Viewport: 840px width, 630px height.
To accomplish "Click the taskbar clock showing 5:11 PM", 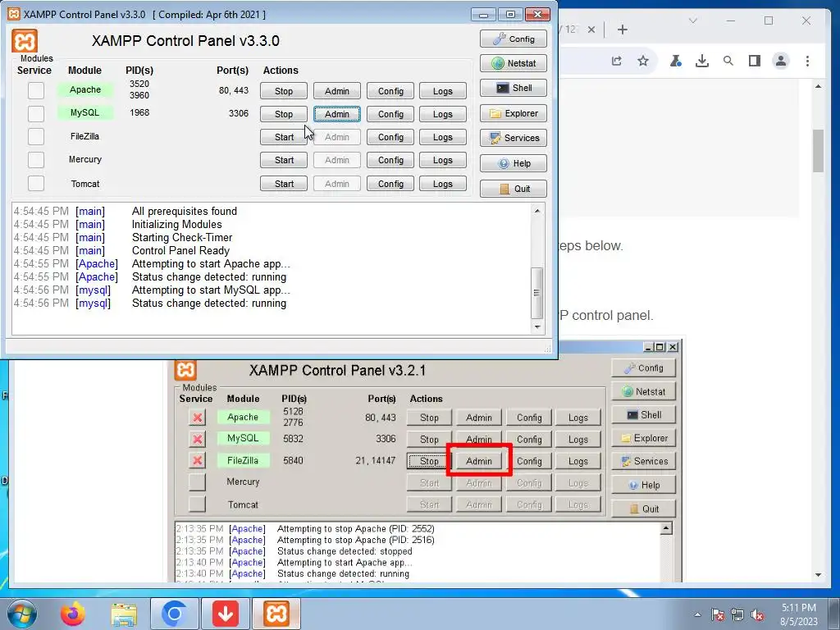I will [798, 614].
